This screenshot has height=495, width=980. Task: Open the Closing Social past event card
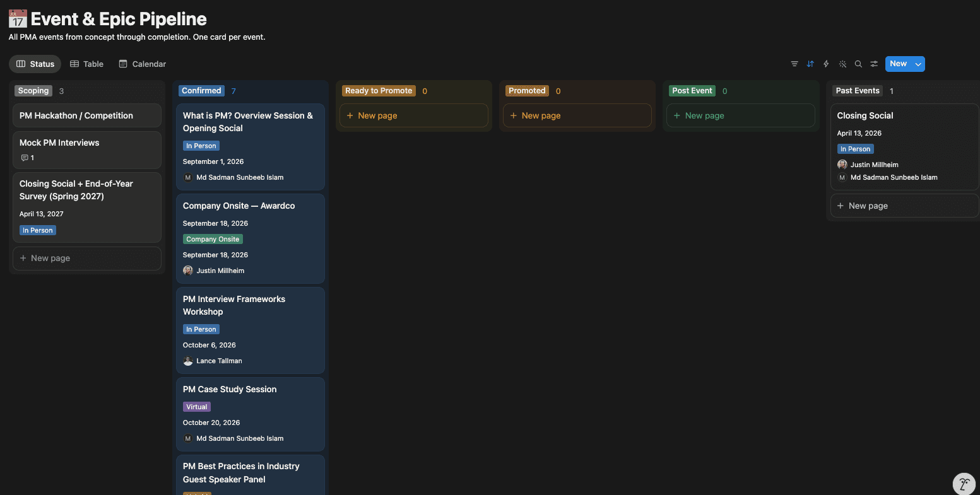[905, 147]
